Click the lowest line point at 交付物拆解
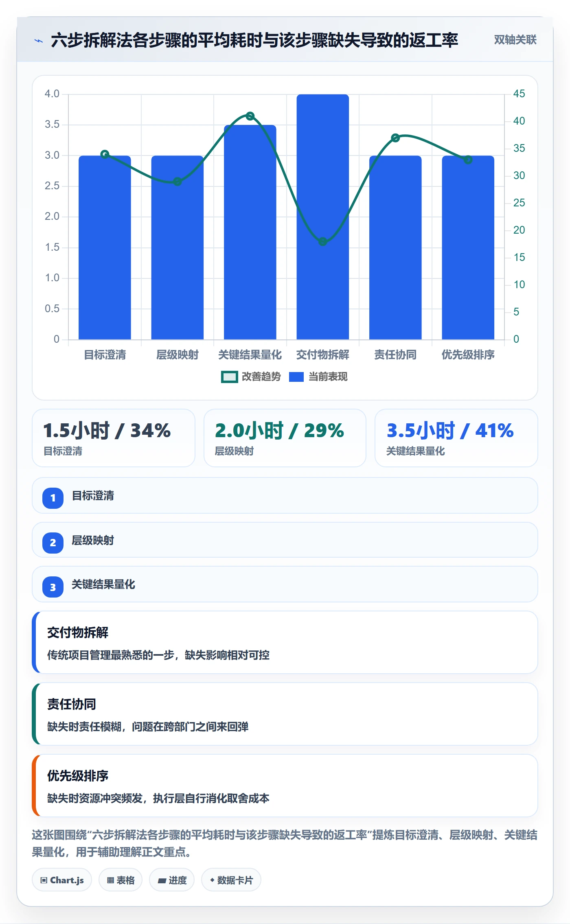The image size is (570, 924). (323, 241)
